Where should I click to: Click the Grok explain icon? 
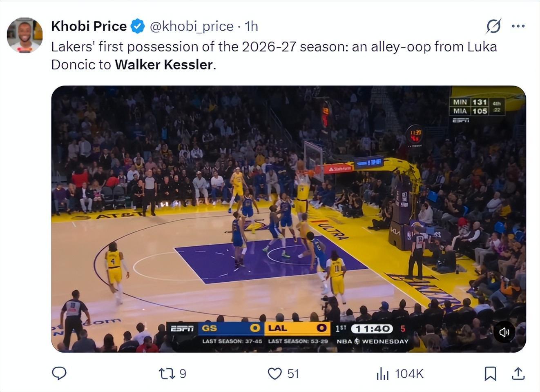pyautogui.click(x=493, y=26)
